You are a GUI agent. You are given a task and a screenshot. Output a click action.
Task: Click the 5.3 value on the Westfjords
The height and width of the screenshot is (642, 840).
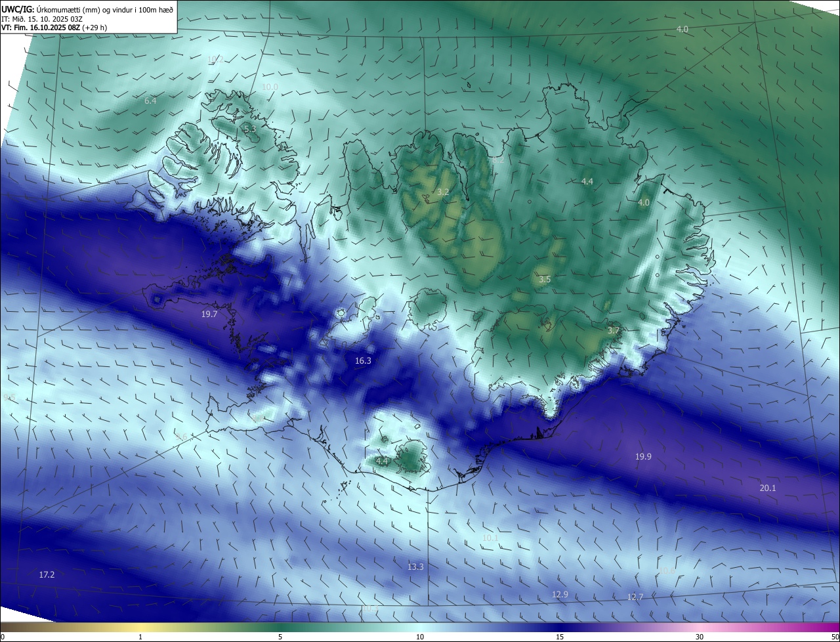(249, 130)
